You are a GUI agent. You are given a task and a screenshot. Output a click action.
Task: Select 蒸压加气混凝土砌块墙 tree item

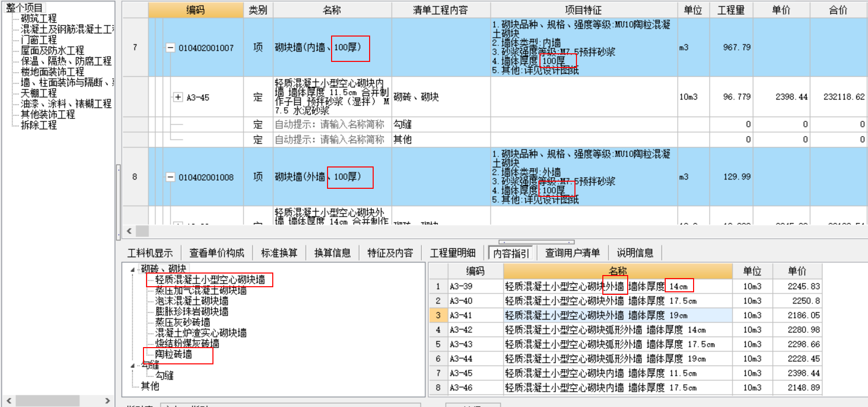click(201, 290)
